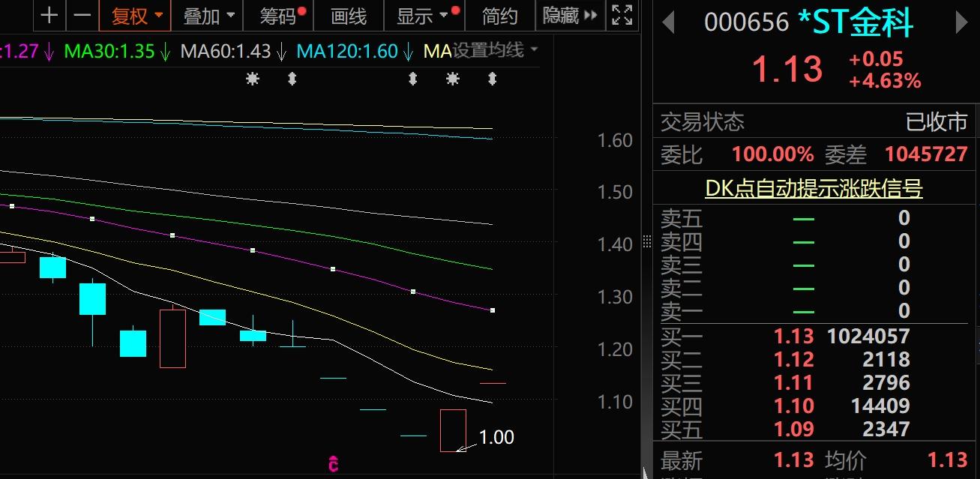Click 隐藏 to hide the side panel
The height and width of the screenshot is (479, 980).
click(x=570, y=15)
